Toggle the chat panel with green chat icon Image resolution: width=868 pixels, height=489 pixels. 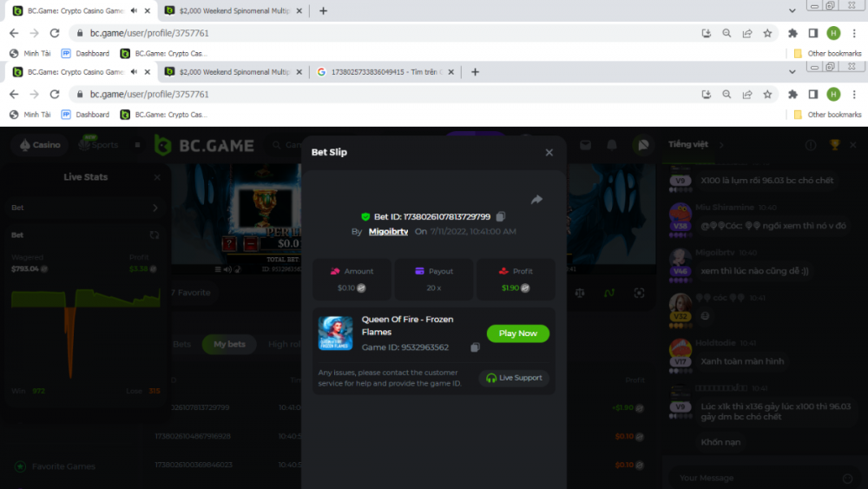(x=643, y=145)
